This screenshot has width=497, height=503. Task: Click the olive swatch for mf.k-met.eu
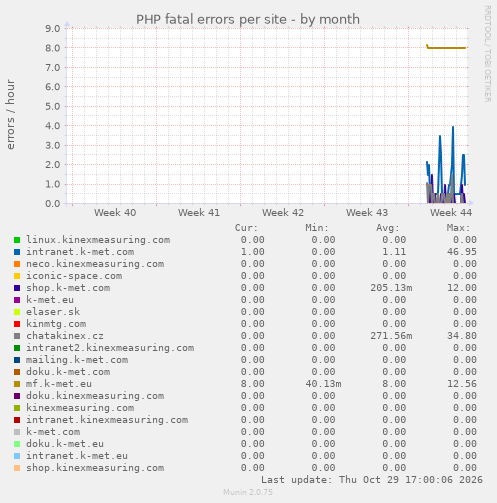pyautogui.click(x=17, y=384)
